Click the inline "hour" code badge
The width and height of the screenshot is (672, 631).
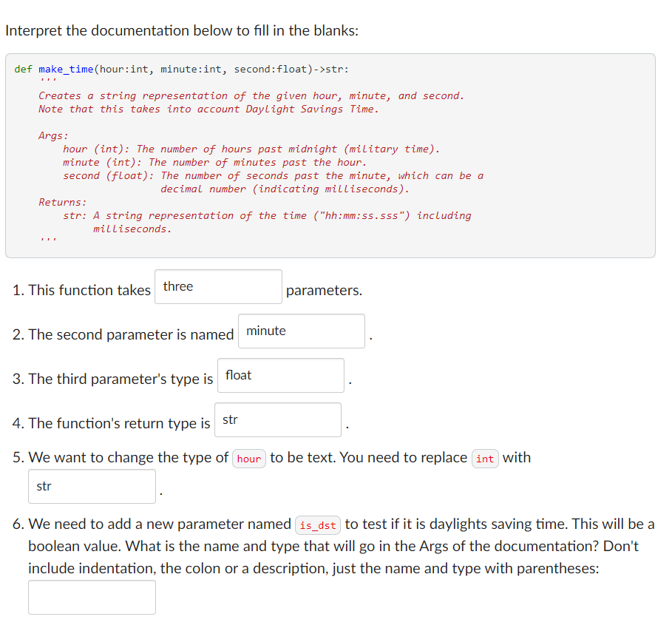(x=248, y=459)
